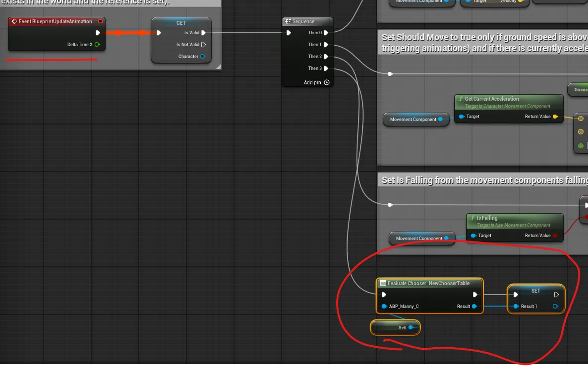Viewport: 588px width, 366px height.
Task: Click the Then 3 exec output pin
Action: [326, 68]
